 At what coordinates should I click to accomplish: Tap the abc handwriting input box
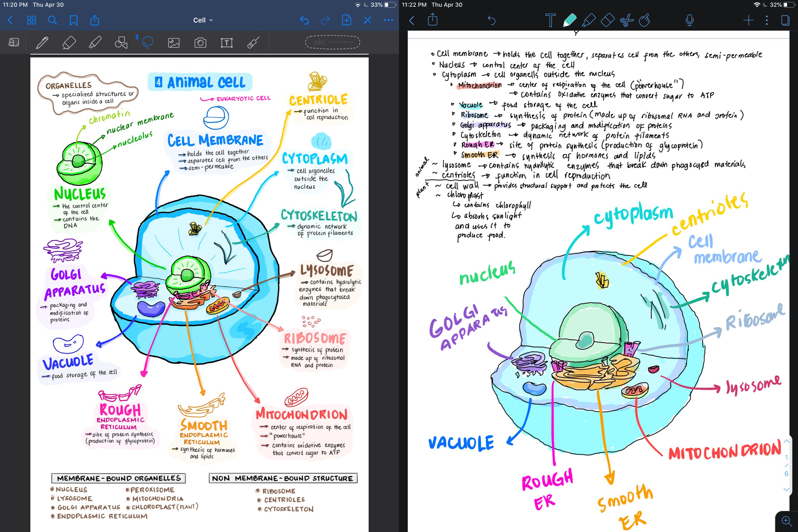[332, 42]
